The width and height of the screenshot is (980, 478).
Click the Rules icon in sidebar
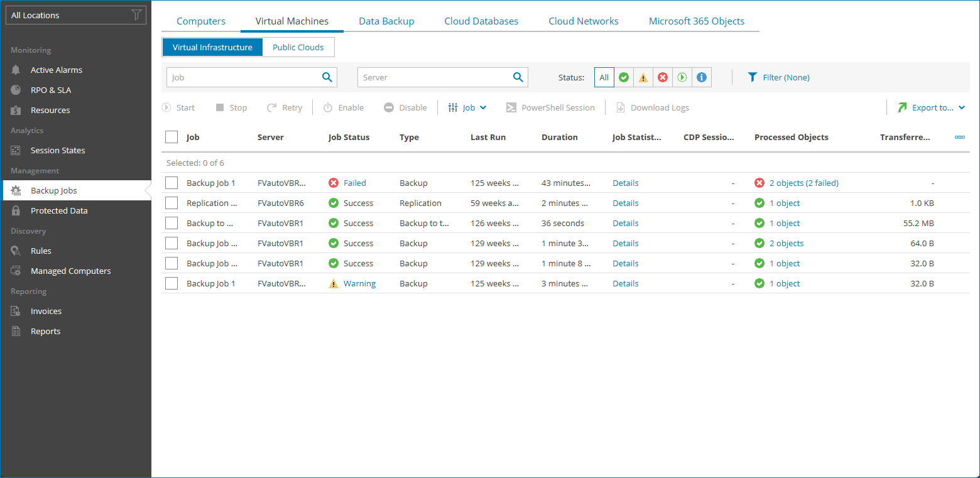coord(16,251)
